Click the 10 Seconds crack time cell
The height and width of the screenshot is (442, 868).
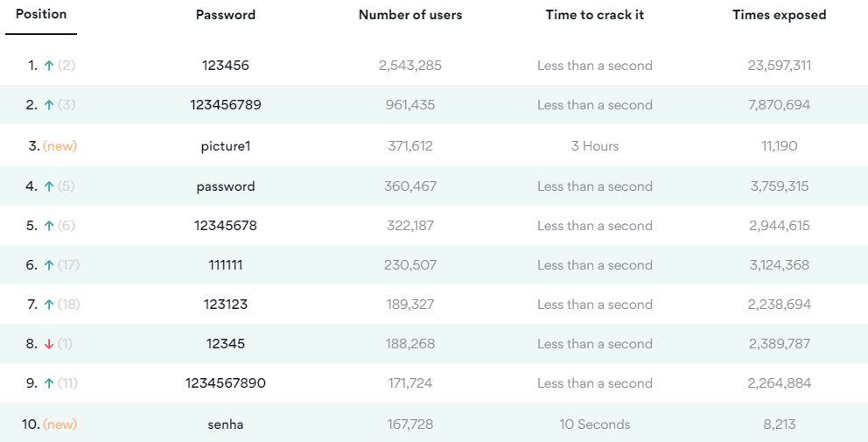coord(595,424)
